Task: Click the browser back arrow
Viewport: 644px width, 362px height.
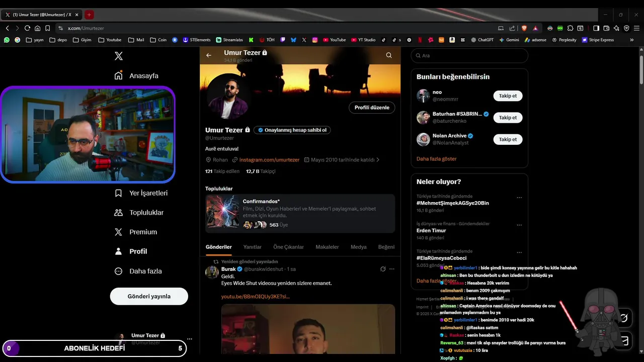Action: click(x=7, y=28)
